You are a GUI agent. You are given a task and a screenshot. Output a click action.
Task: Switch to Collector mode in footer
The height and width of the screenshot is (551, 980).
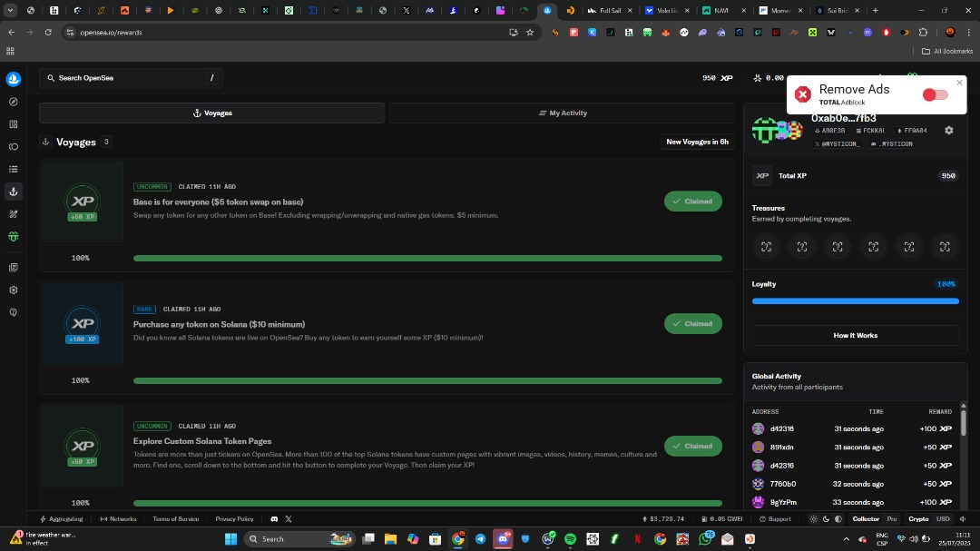(866, 519)
